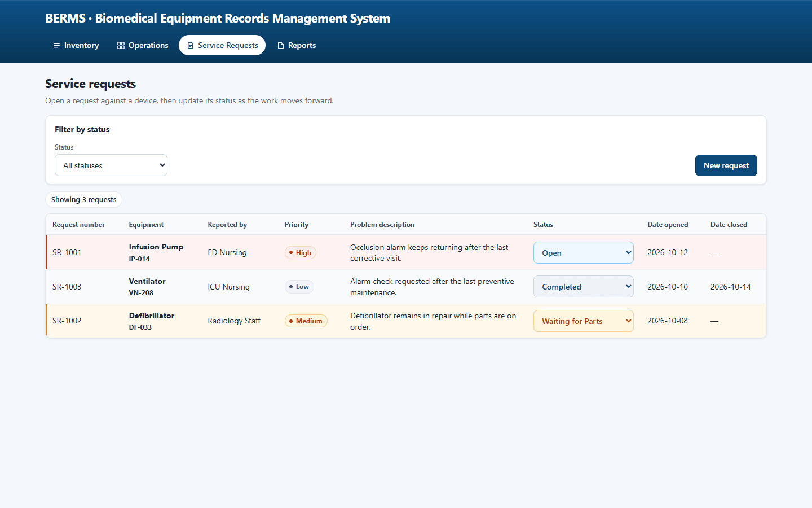Change status dropdown for SR-1001
812x508 pixels.
pyautogui.click(x=584, y=252)
